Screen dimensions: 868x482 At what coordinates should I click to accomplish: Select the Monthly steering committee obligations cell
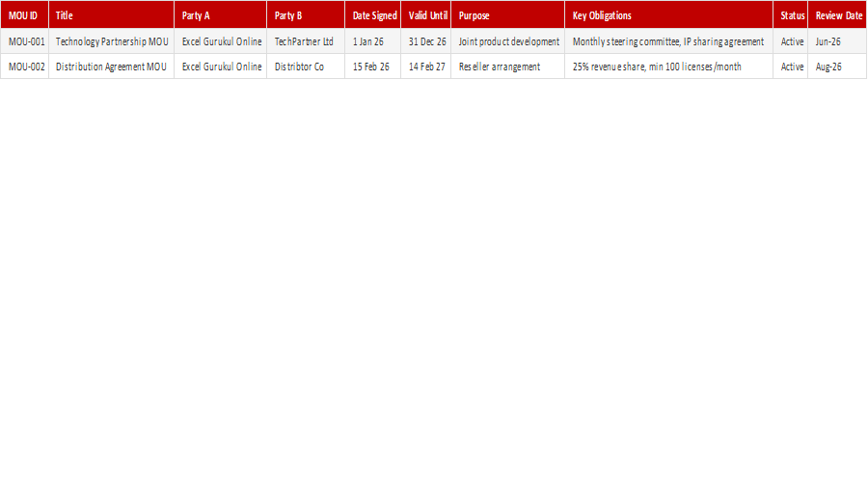[668, 41]
